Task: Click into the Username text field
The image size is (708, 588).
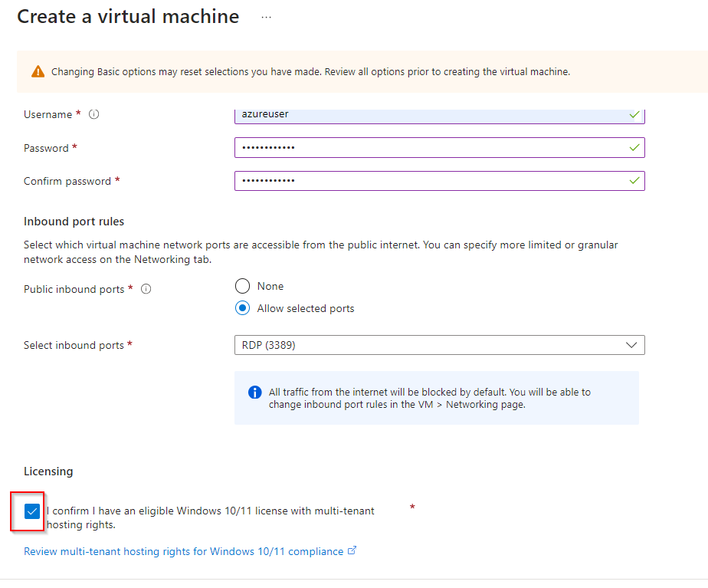Action: [x=429, y=115]
